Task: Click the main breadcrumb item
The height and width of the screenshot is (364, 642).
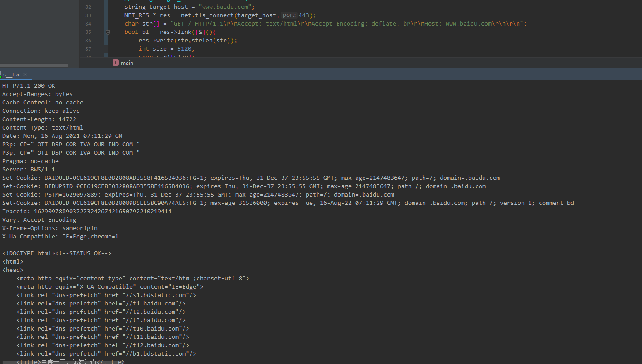Action: tap(127, 63)
